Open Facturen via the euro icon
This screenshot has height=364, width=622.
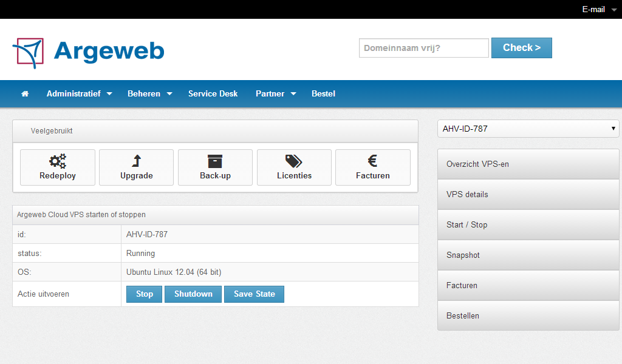372,161
